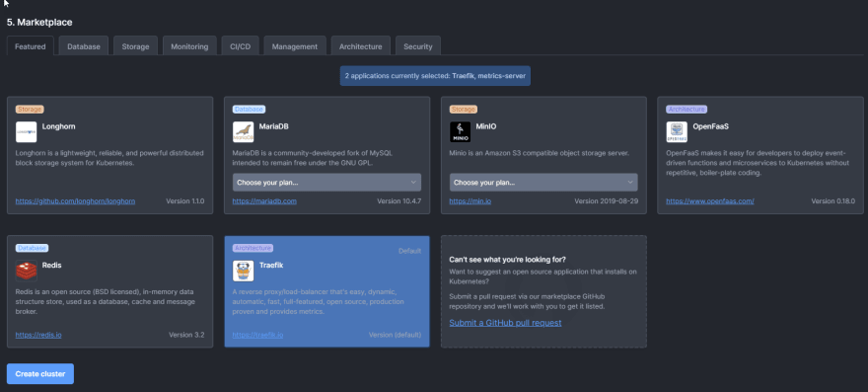The width and height of the screenshot is (868, 392).
Task: Open the Featured tab
Action: click(x=30, y=46)
